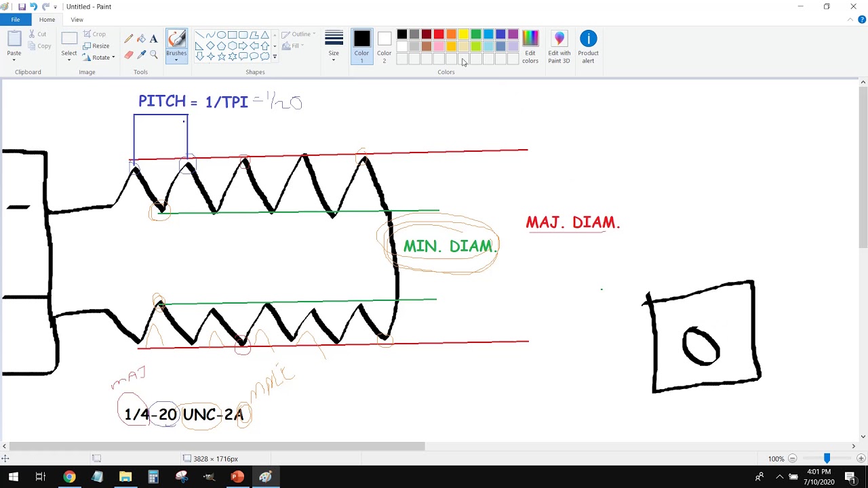Select the Pencil tool
Viewport: 868px width, 488px height.
click(128, 39)
